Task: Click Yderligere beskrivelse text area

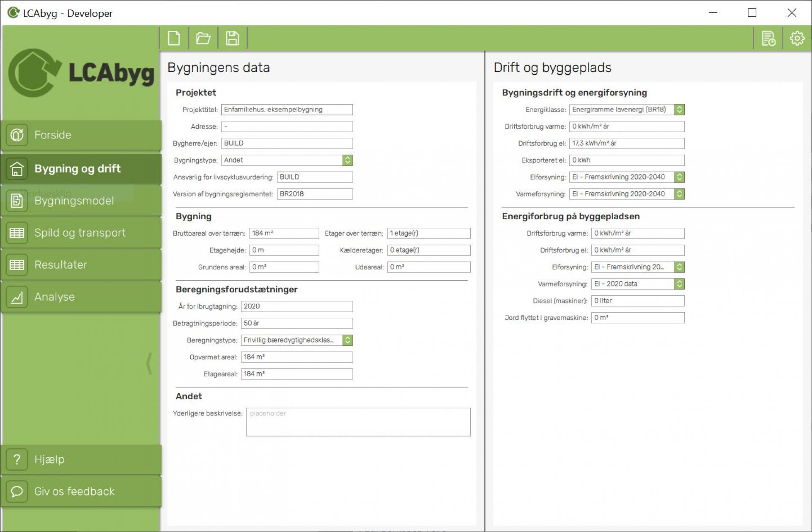Action: point(358,422)
